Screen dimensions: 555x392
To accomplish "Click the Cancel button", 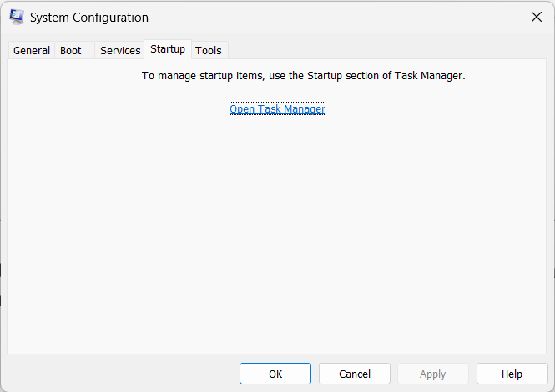I will [x=355, y=374].
